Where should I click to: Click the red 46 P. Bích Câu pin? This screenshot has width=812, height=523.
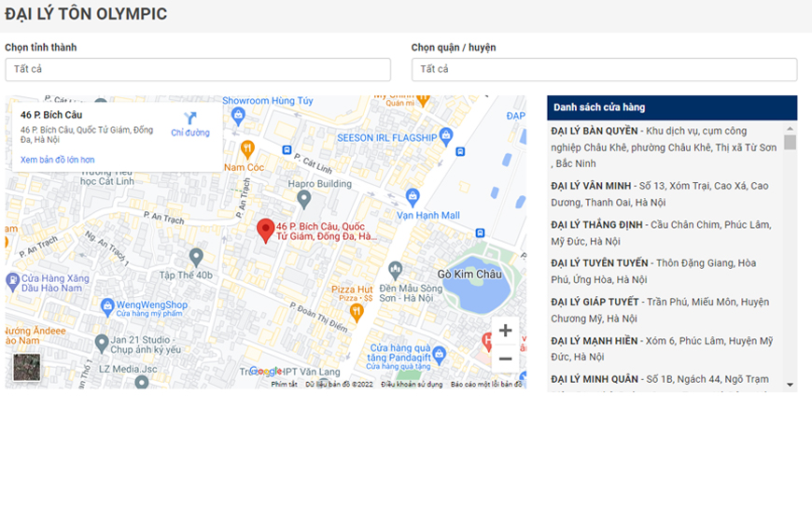click(266, 231)
